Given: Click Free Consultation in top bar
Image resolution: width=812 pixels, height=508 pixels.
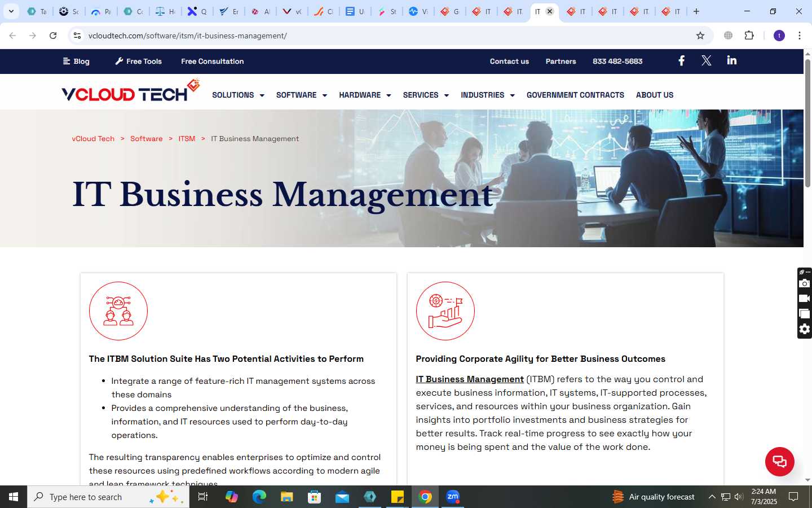Looking at the screenshot, I should tap(213, 61).
